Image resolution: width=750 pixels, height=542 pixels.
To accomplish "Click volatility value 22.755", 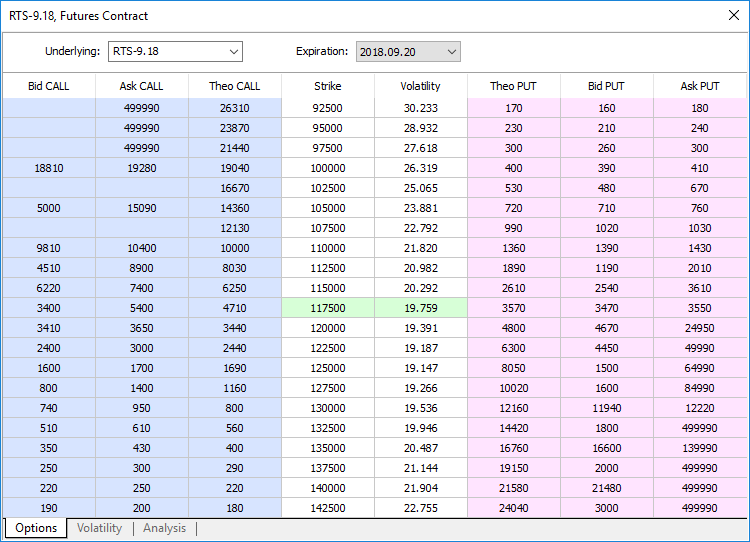I will pyautogui.click(x=420, y=508).
